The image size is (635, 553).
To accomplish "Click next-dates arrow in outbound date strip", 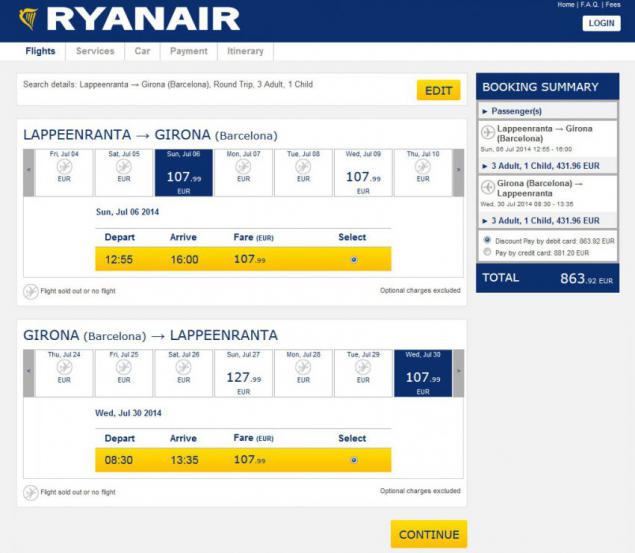I will (458, 173).
